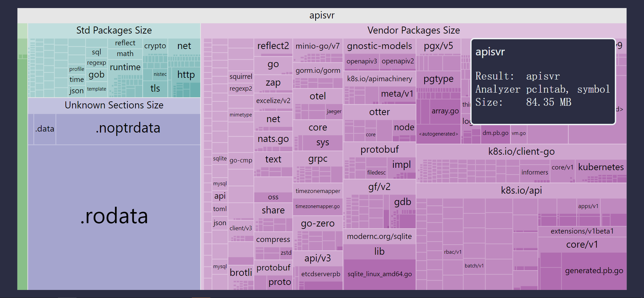Select the runtime package cell
This screenshot has width=644, height=298.
coord(125,67)
